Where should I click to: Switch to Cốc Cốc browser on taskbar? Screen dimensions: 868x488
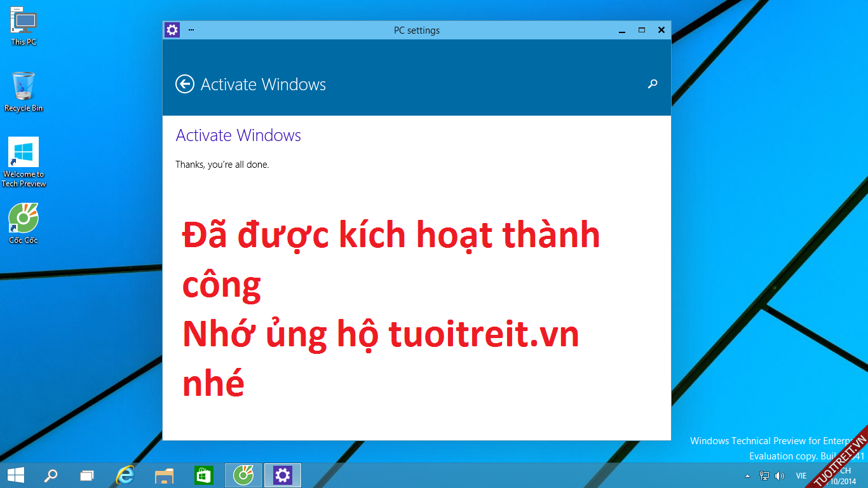[x=243, y=475]
